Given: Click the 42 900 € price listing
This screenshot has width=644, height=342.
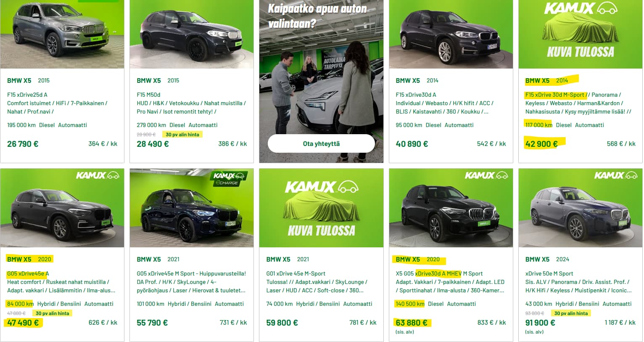Looking at the screenshot, I should coord(541,144).
